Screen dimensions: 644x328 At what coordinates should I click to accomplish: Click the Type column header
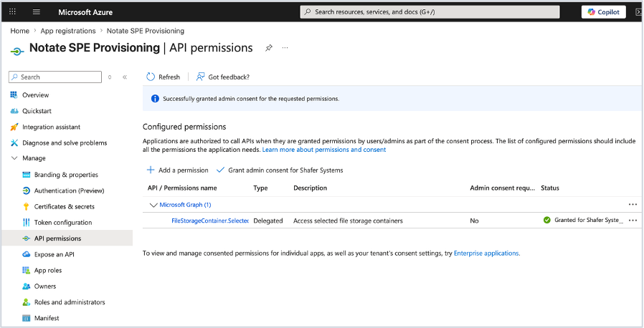point(260,188)
